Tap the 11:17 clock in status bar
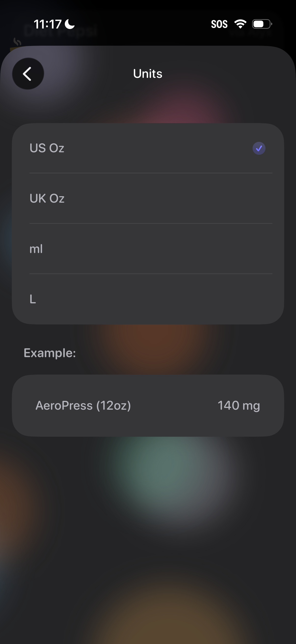 pyautogui.click(x=47, y=24)
